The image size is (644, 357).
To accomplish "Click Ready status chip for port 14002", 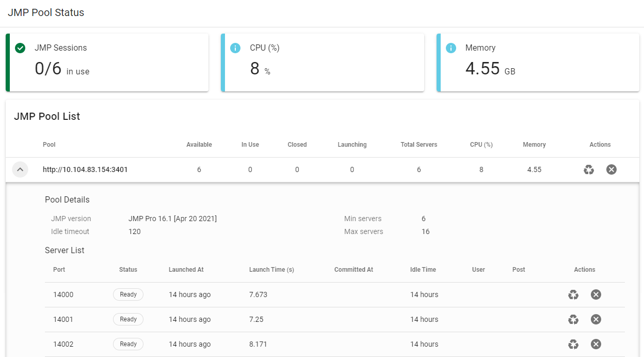I will pyautogui.click(x=128, y=344).
